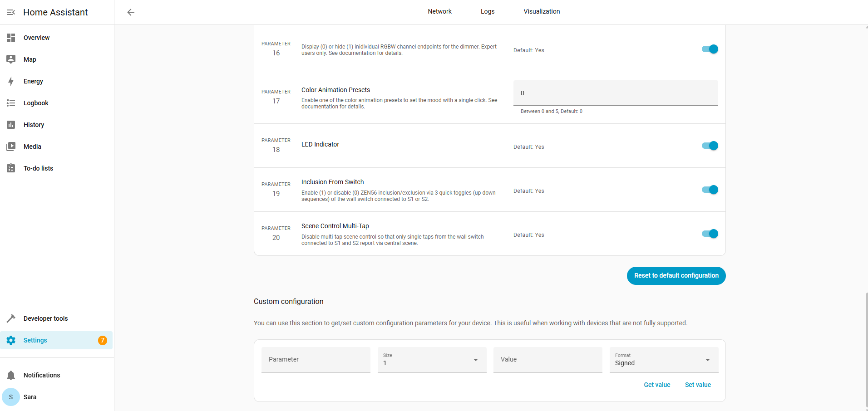This screenshot has width=868, height=411.
Task: Open the Media player icon
Action: [x=11, y=147]
